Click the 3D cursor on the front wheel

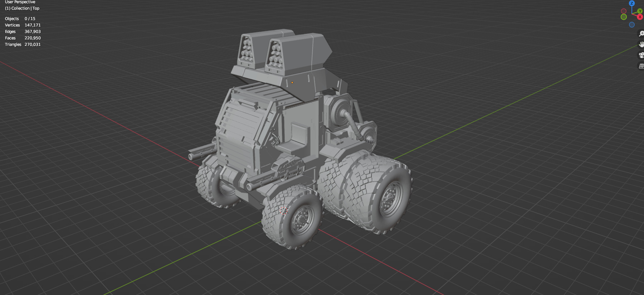tap(283, 211)
